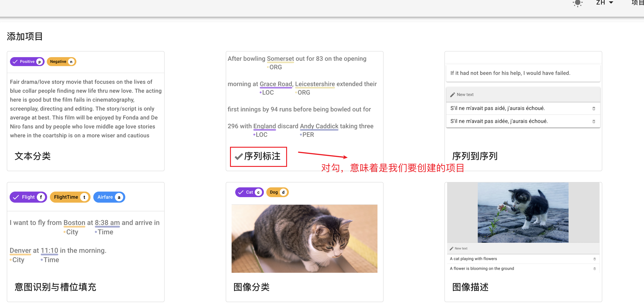Image resolution: width=644 pixels, height=308 pixels.
Task: Toggle the Negative label chip
Action: 61,62
